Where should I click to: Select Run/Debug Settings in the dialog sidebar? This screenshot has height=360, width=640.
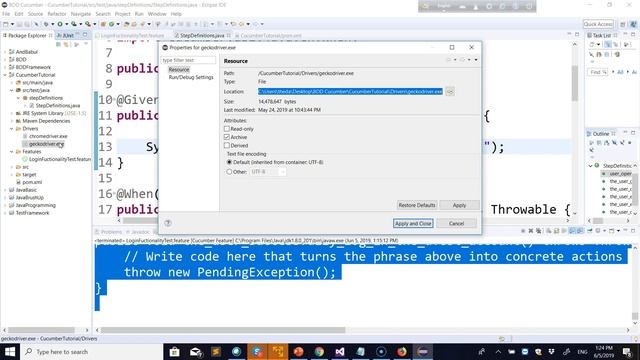pos(191,77)
